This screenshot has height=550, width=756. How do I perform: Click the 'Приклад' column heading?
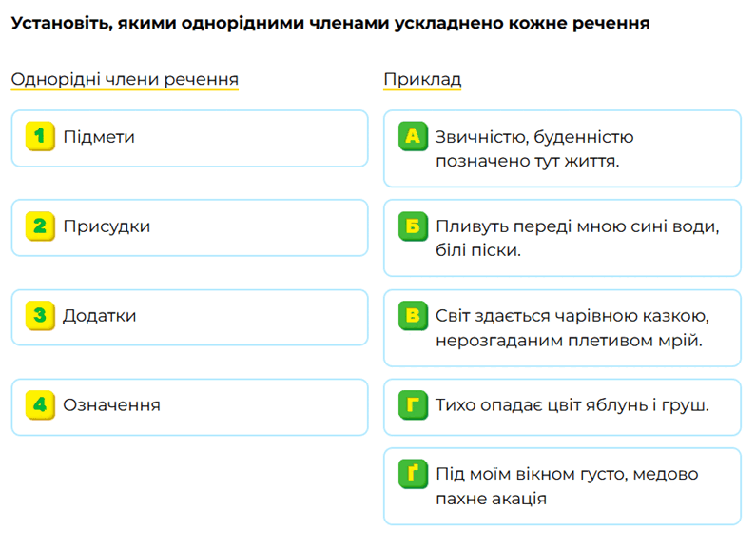pos(422,79)
